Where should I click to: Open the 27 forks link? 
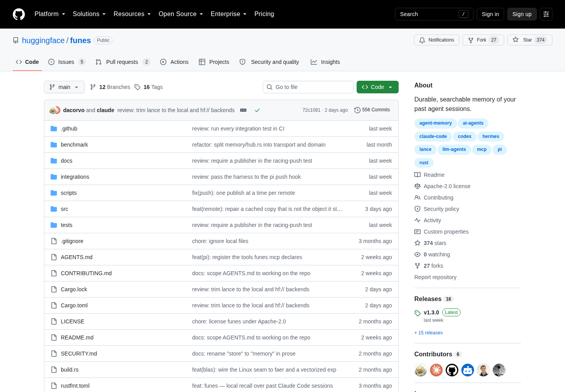[x=434, y=266]
